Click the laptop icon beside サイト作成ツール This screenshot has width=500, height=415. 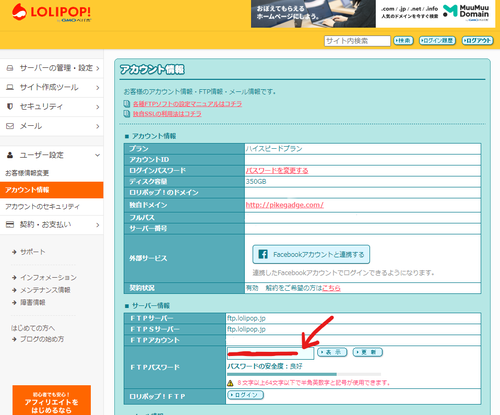point(10,87)
